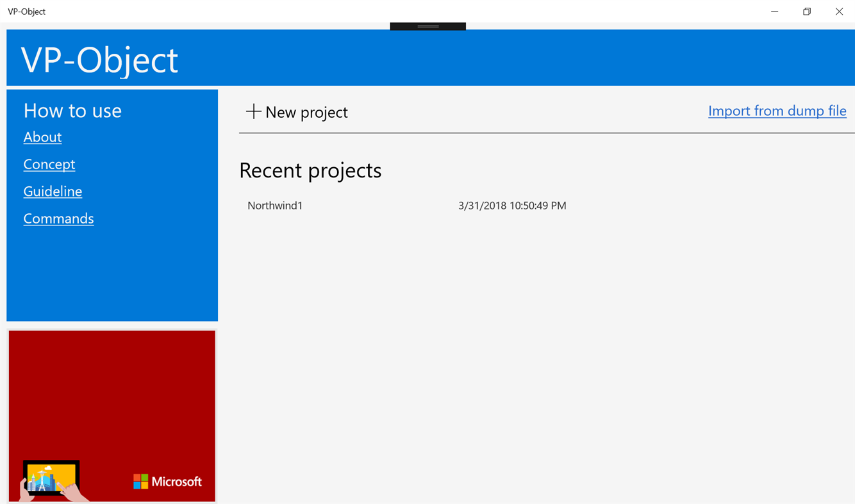Open the Commands help topic
The width and height of the screenshot is (855, 504).
58,218
